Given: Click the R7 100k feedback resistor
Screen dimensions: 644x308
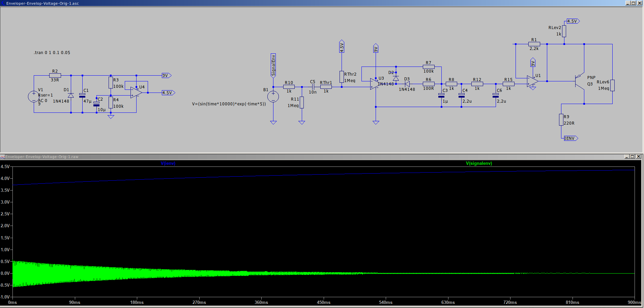Looking at the screenshot, I should (x=429, y=67).
